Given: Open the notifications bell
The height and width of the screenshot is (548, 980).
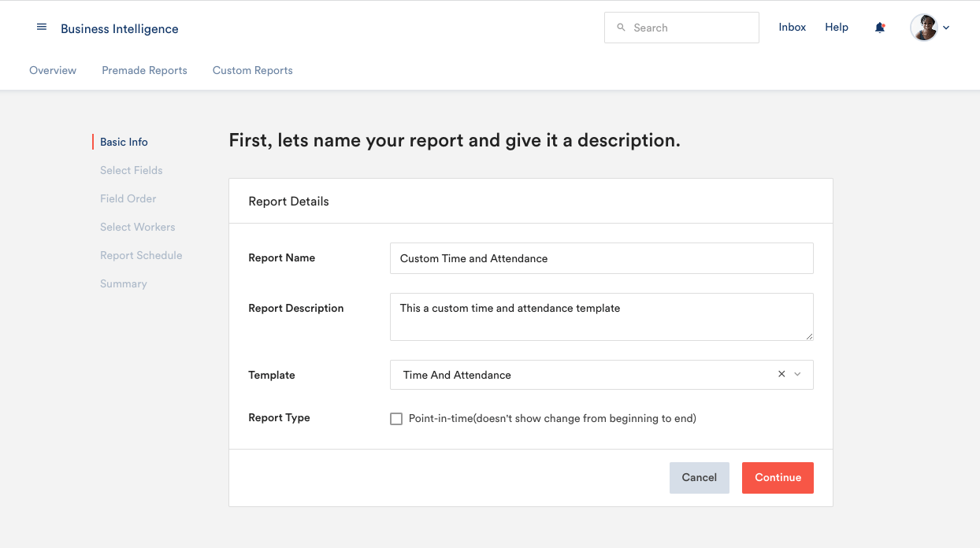Looking at the screenshot, I should click(880, 26).
